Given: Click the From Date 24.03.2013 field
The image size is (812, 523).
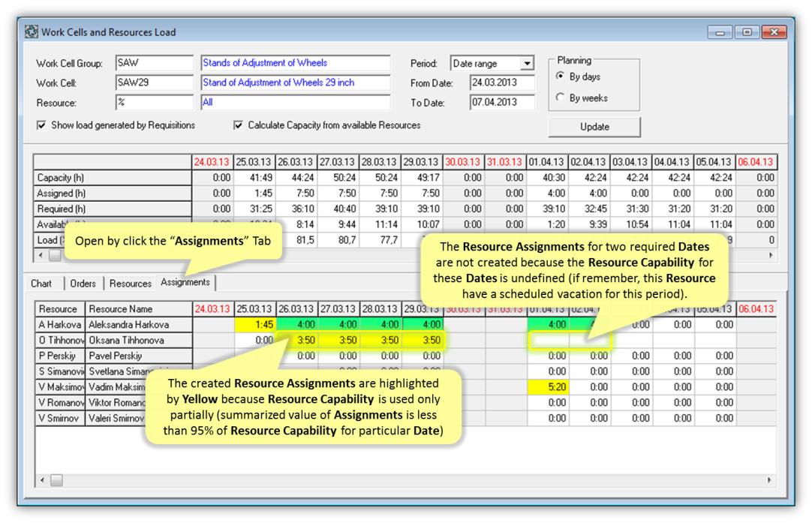Looking at the screenshot, I should [x=502, y=83].
